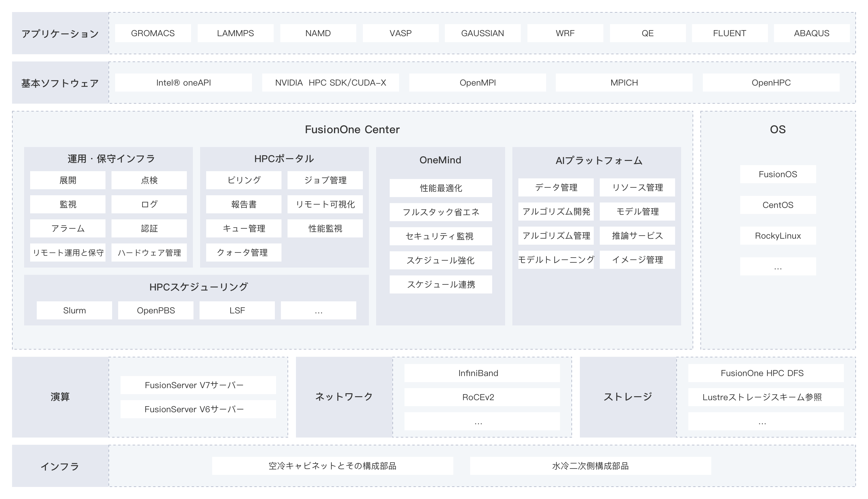Click the RockyLinux box

click(x=778, y=236)
